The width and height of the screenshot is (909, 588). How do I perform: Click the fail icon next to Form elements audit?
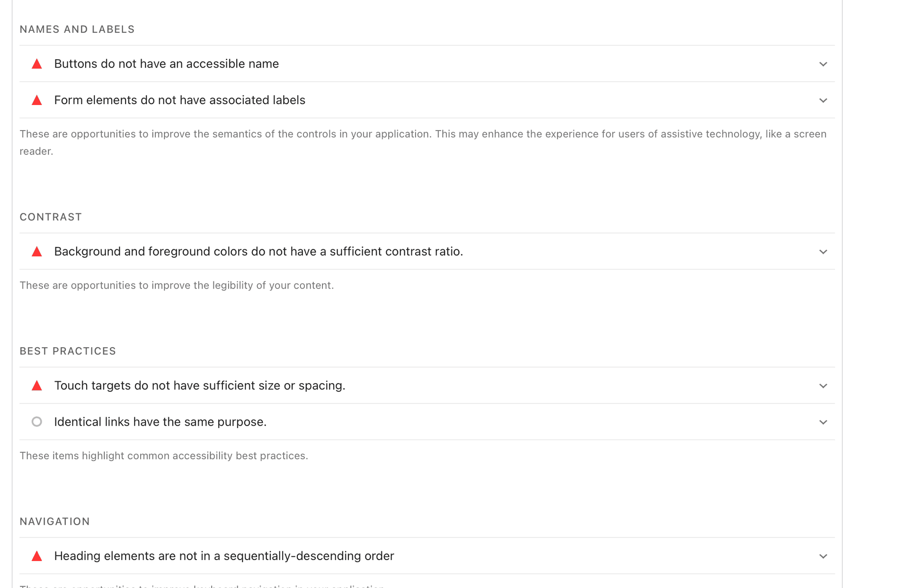coord(37,100)
